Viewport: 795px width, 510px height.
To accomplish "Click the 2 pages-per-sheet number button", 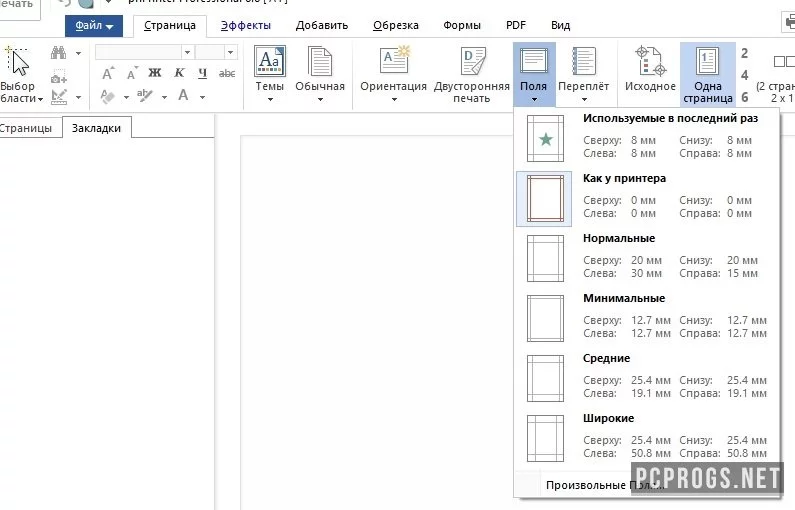I will [x=744, y=53].
